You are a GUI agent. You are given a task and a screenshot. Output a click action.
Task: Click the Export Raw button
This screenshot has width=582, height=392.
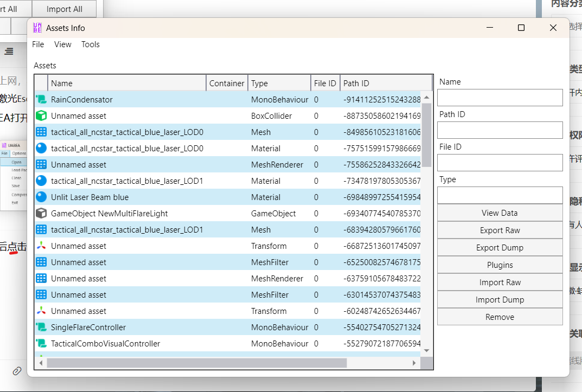tap(500, 230)
